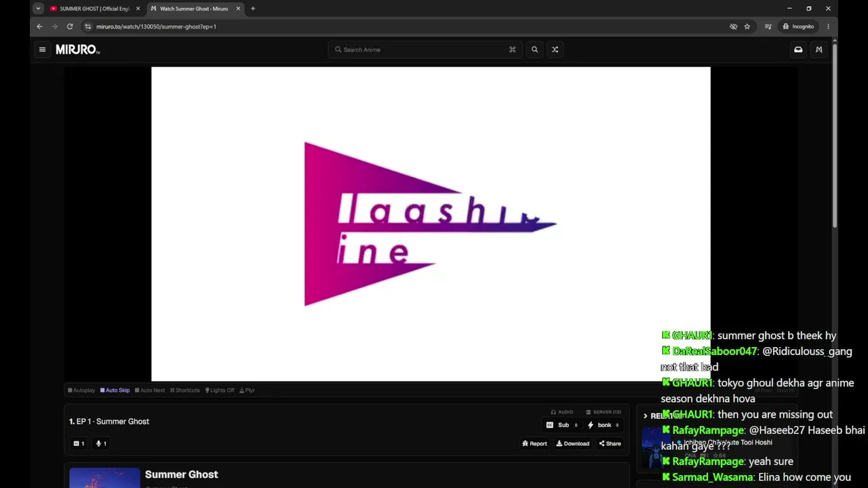868x488 pixels.
Task: Close the Watch Summer Ghost Miruro tab
Action: point(238,9)
